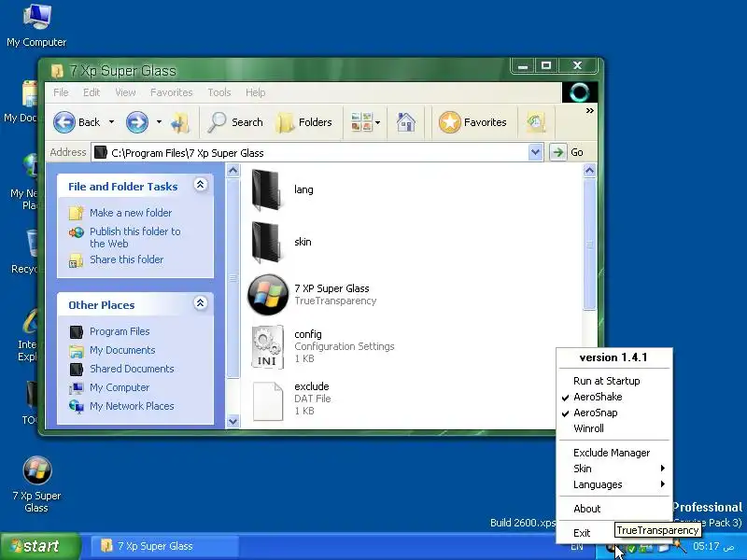
Task: Open the Help menu
Action: (x=255, y=92)
